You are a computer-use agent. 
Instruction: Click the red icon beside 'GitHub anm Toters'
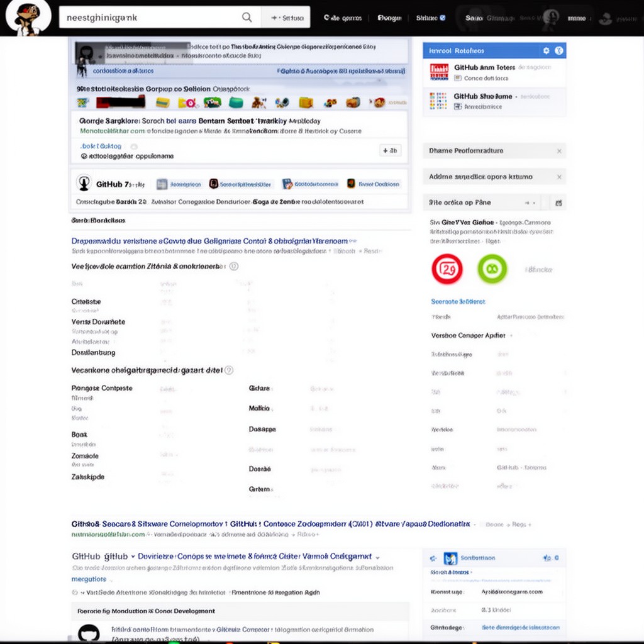439,72
